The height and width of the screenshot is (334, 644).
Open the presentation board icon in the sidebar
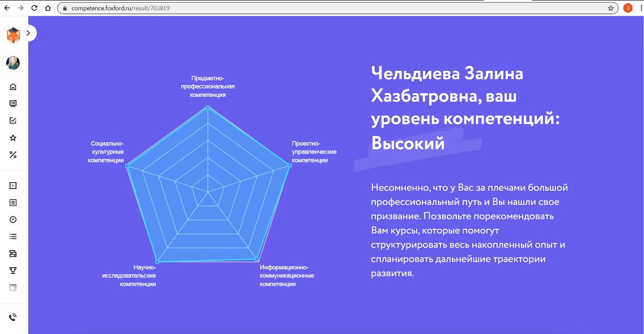point(13,104)
